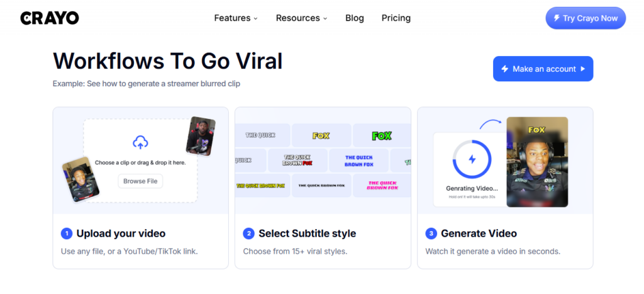
Task: Open the Blog page
Action: point(355,18)
